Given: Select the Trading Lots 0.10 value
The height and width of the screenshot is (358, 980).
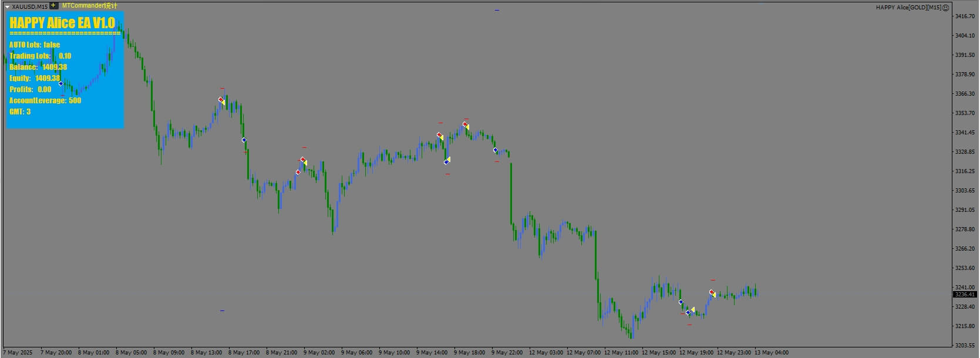Looking at the screenshot, I should click(65, 56).
